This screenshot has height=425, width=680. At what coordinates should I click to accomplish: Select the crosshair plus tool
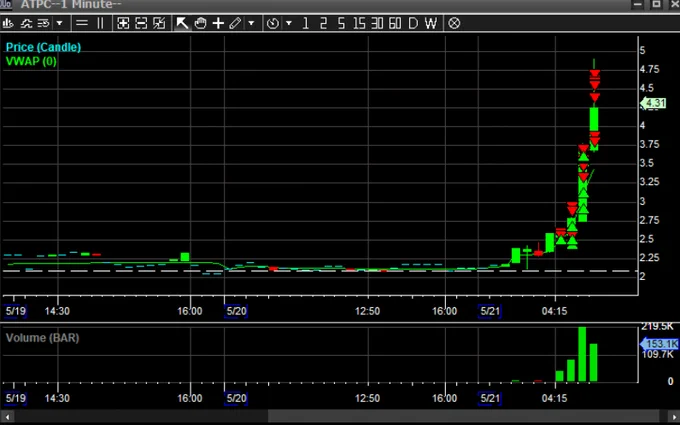click(x=218, y=23)
